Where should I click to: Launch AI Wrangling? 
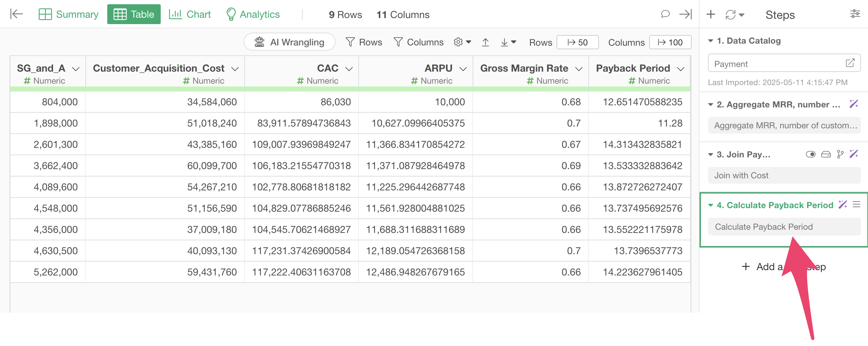[290, 42]
